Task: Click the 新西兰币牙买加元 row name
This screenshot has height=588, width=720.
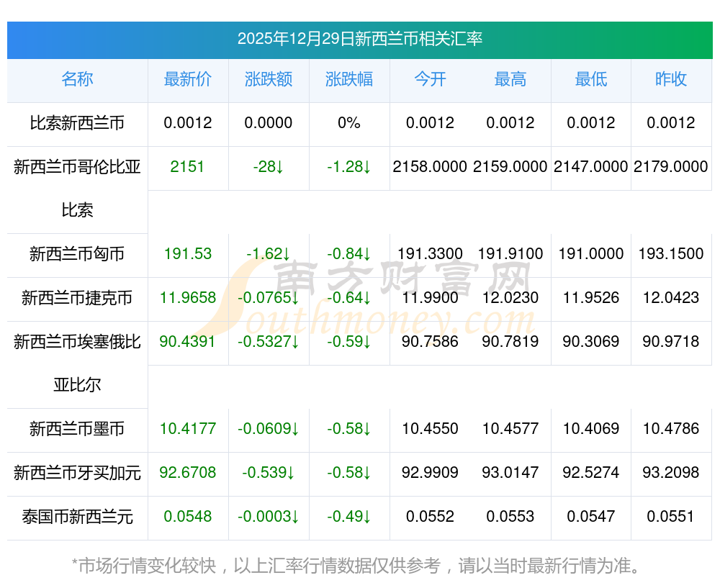Action: (77, 473)
